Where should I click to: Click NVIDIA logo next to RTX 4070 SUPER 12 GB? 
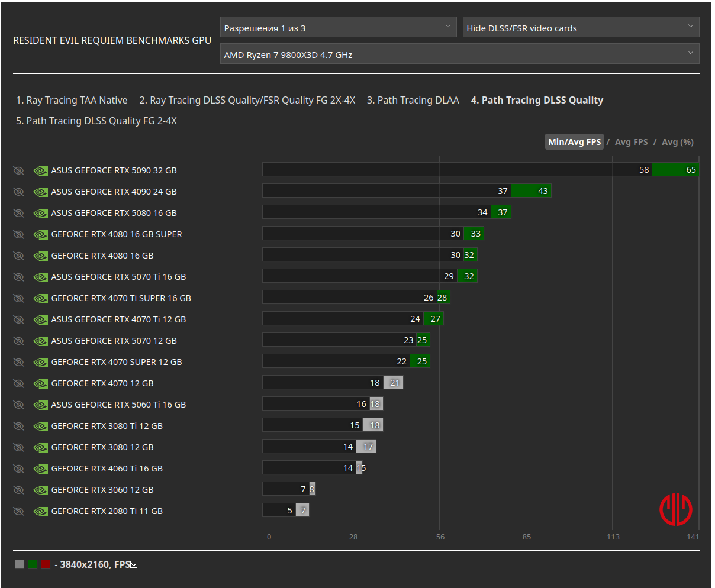point(40,362)
